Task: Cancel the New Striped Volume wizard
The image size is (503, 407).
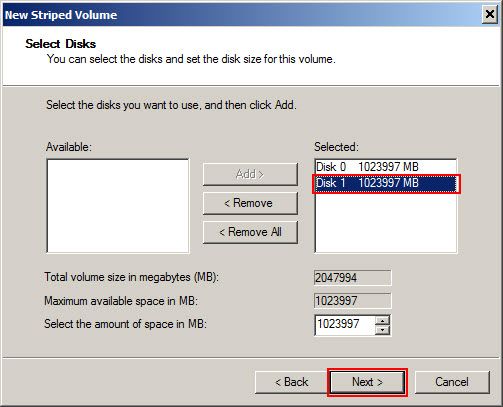Action: [x=452, y=382]
